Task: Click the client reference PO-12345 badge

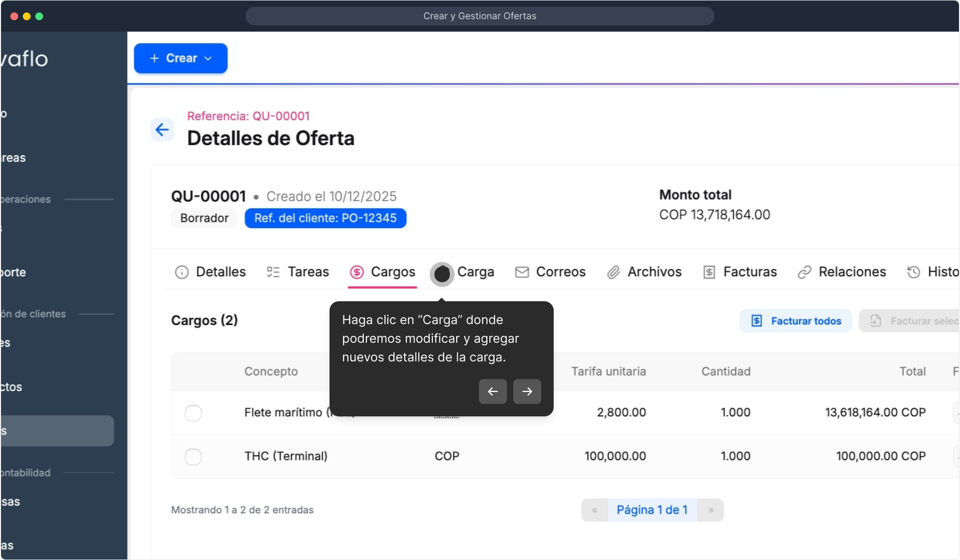Action: tap(325, 218)
